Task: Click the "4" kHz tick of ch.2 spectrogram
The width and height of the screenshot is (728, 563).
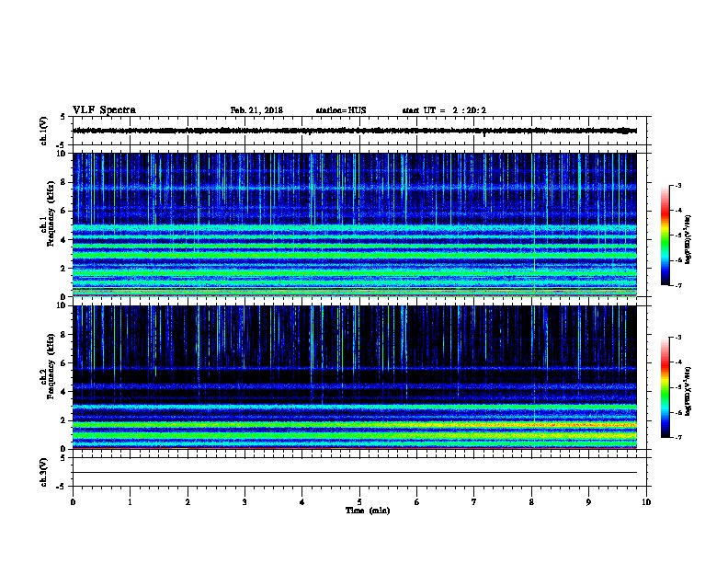Action: click(63, 392)
